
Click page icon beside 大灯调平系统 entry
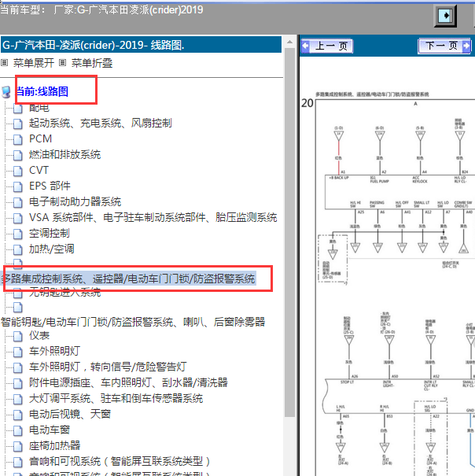point(18,399)
